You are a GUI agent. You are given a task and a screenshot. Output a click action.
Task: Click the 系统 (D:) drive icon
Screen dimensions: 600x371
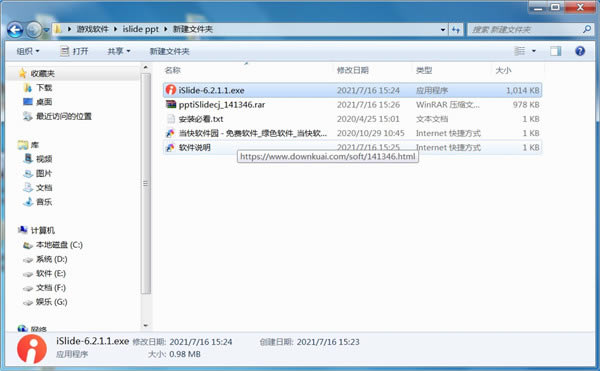[28, 260]
